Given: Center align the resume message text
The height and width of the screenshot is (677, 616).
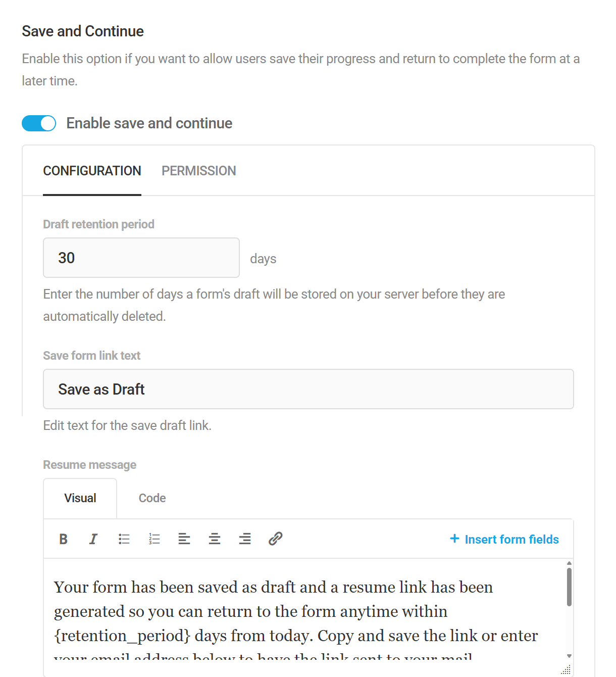Looking at the screenshot, I should [215, 539].
